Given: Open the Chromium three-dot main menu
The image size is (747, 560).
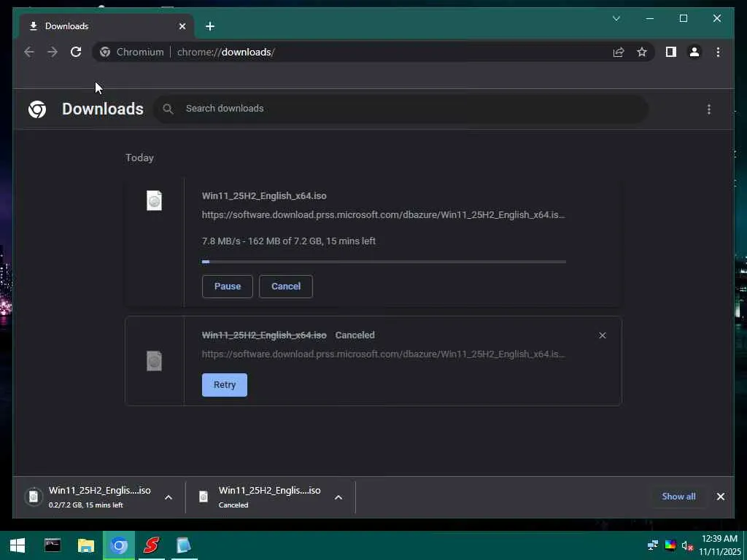Looking at the screenshot, I should [x=718, y=52].
